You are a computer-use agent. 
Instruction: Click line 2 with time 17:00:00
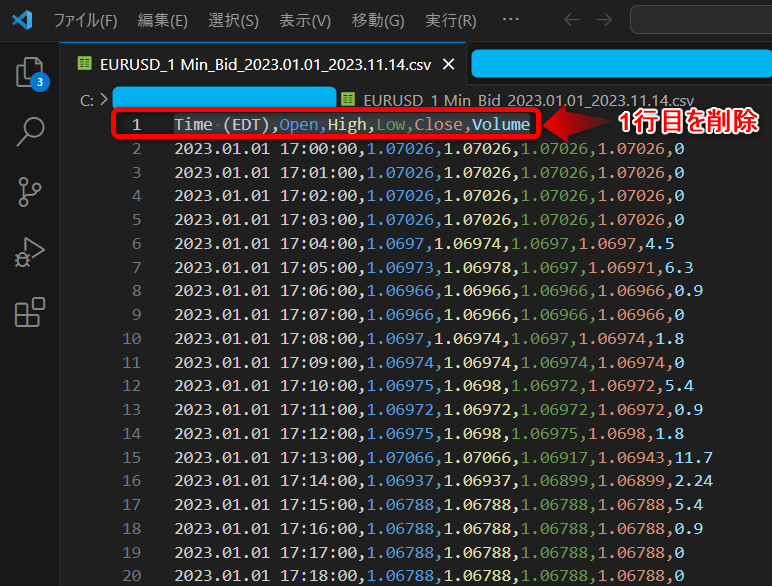(x=429, y=149)
